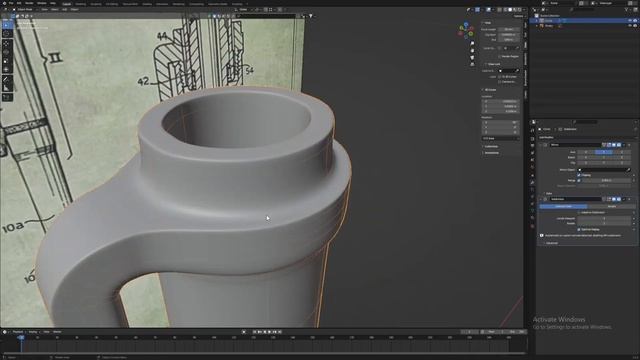This screenshot has width=640, height=360.
Task: Expand Collections section in sidebar
Action: click(491, 146)
